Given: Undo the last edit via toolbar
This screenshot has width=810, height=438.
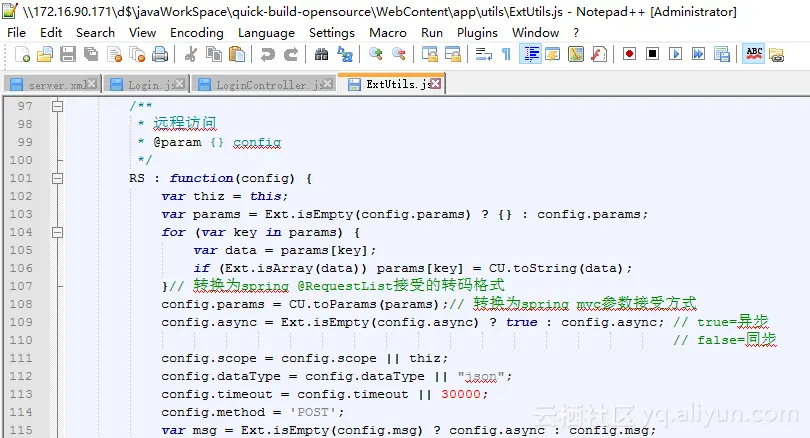Looking at the screenshot, I should click(268, 54).
